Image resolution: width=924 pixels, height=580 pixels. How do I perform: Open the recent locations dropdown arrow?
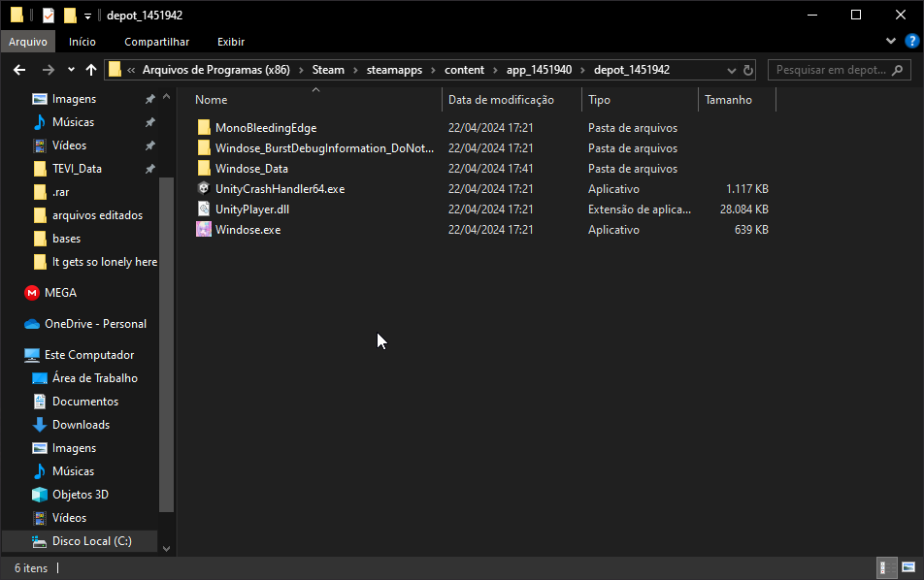[71, 70]
